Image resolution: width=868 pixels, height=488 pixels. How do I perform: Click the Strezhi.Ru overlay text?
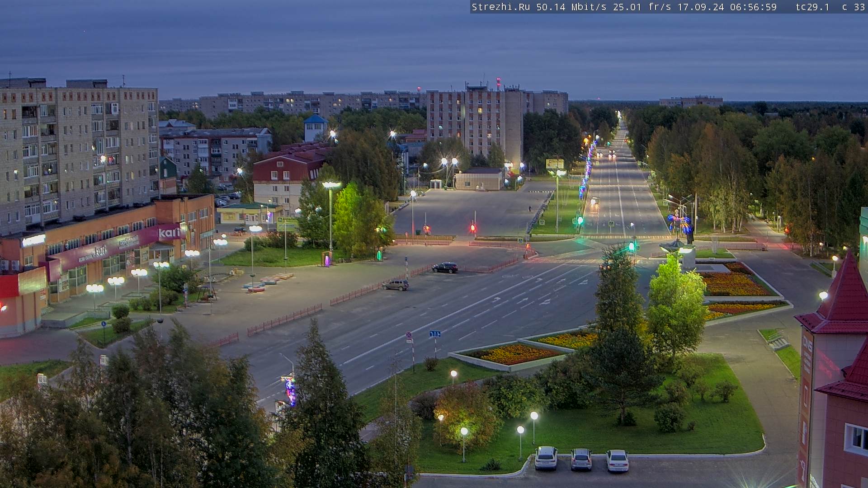[x=501, y=7]
